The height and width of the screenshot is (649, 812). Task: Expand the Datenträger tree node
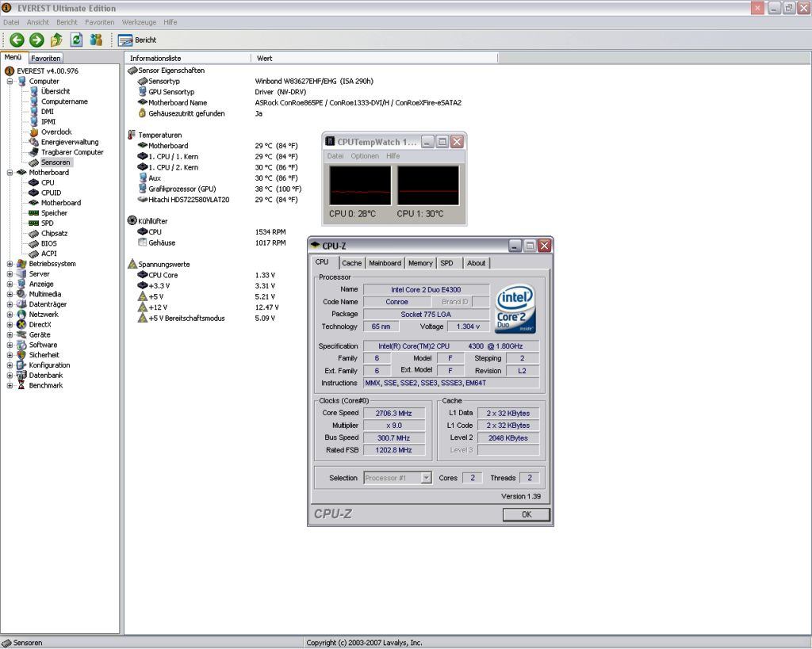click(x=10, y=304)
